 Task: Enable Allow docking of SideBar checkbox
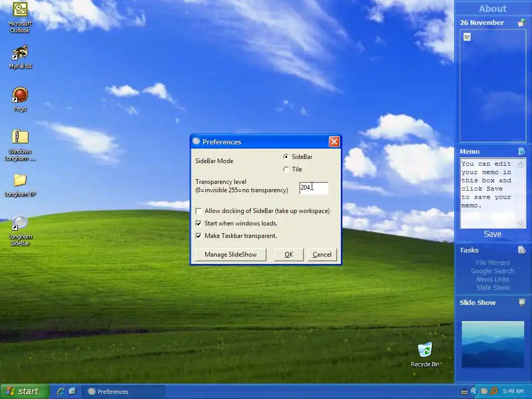(x=198, y=211)
